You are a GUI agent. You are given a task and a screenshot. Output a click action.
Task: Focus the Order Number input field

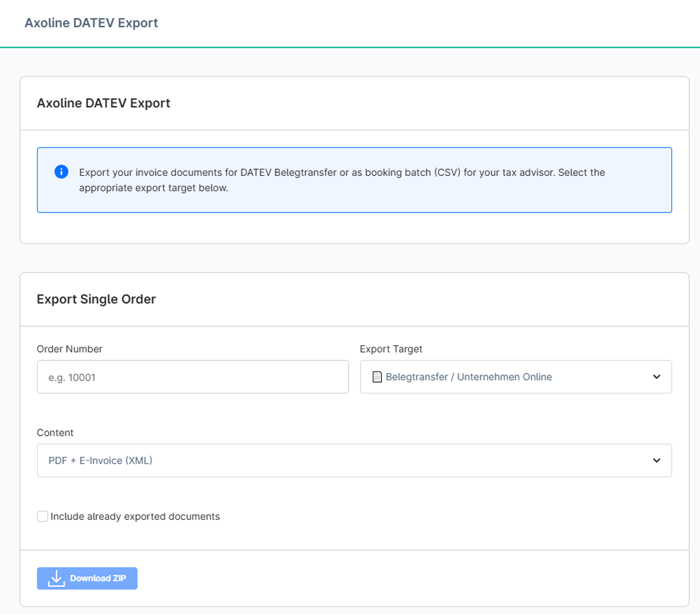(x=193, y=377)
